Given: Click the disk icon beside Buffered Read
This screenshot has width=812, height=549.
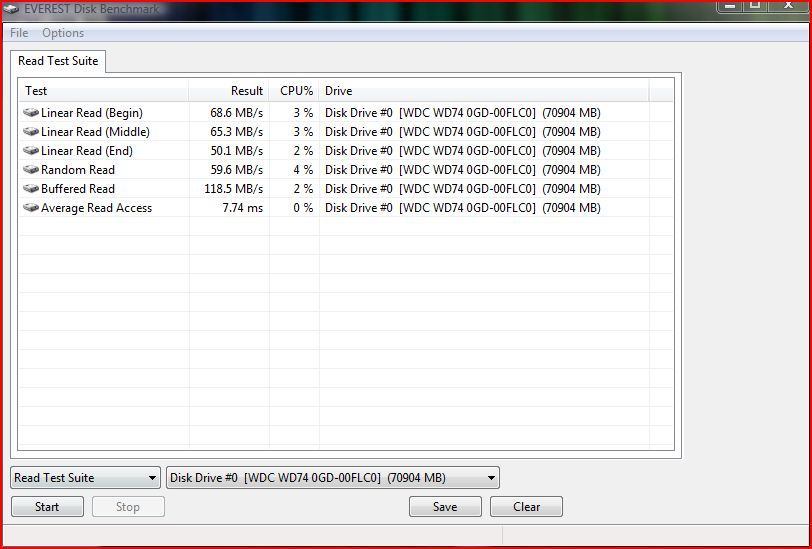Looking at the screenshot, I should coord(31,189).
